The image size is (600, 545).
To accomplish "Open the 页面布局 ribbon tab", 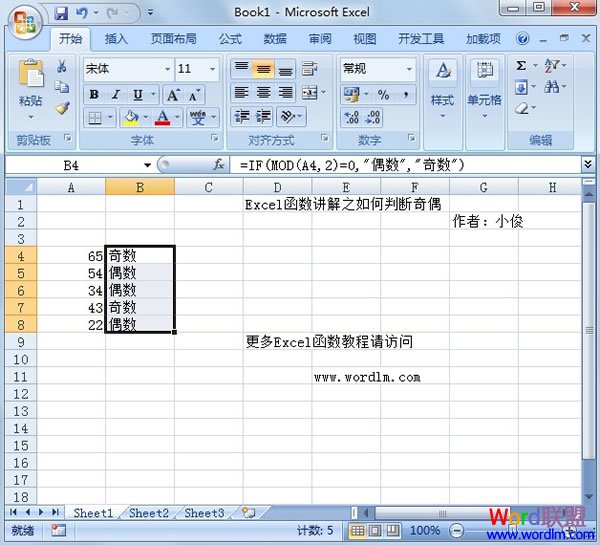I will click(174, 39).
